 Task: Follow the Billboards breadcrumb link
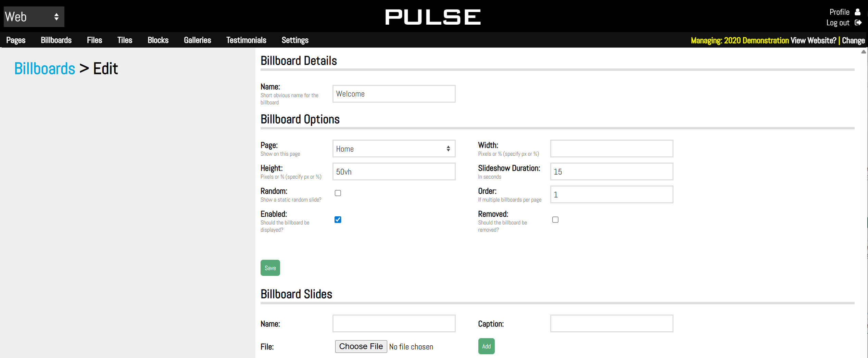45,68
